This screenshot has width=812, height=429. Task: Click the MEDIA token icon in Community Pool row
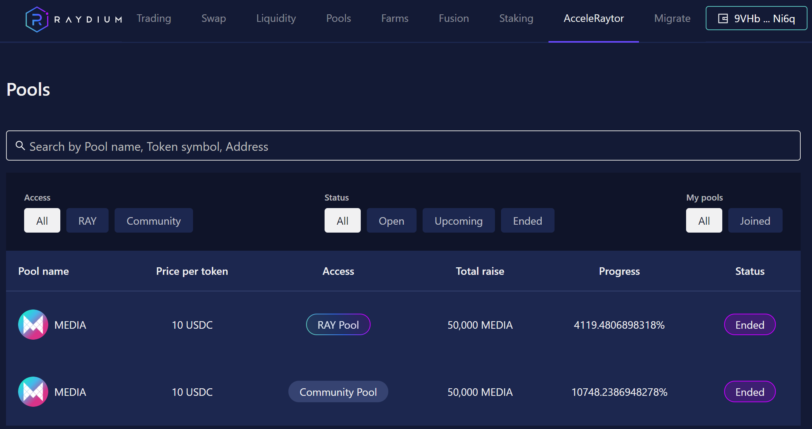[33, 392]
